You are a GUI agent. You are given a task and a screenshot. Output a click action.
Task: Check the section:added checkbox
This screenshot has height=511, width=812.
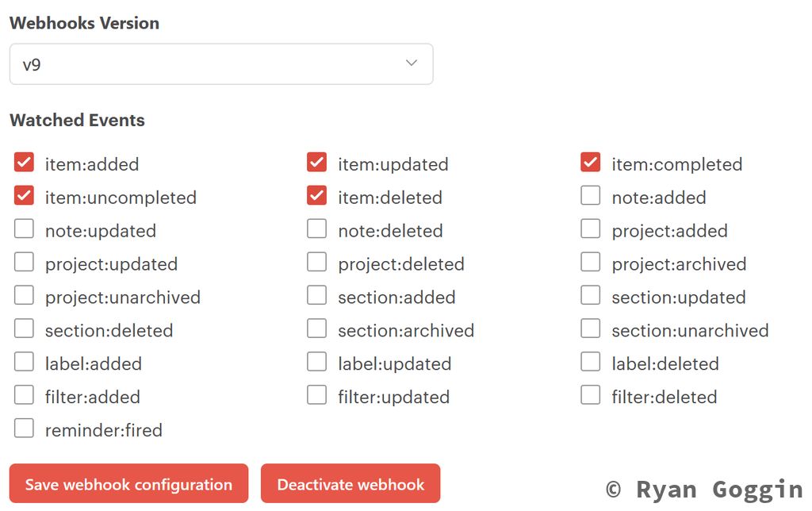317,296
